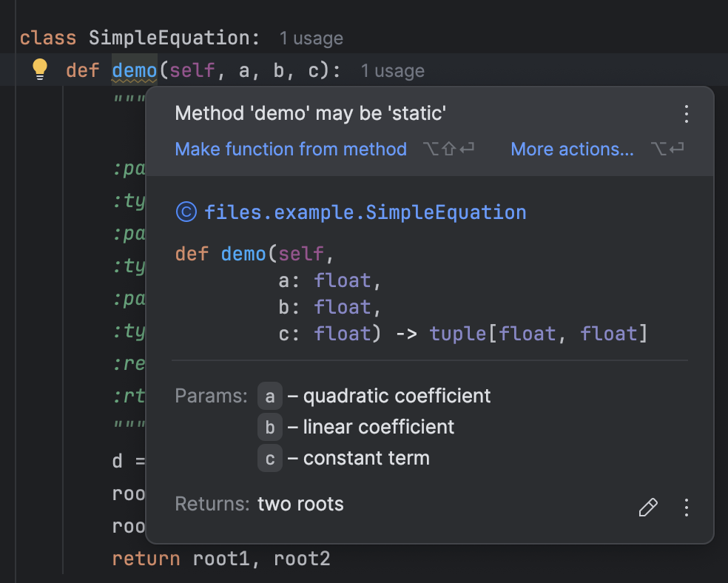Click the highlighted warning title text
The height and width of the screenshot is (583, 728).
(x=311, y=114)
